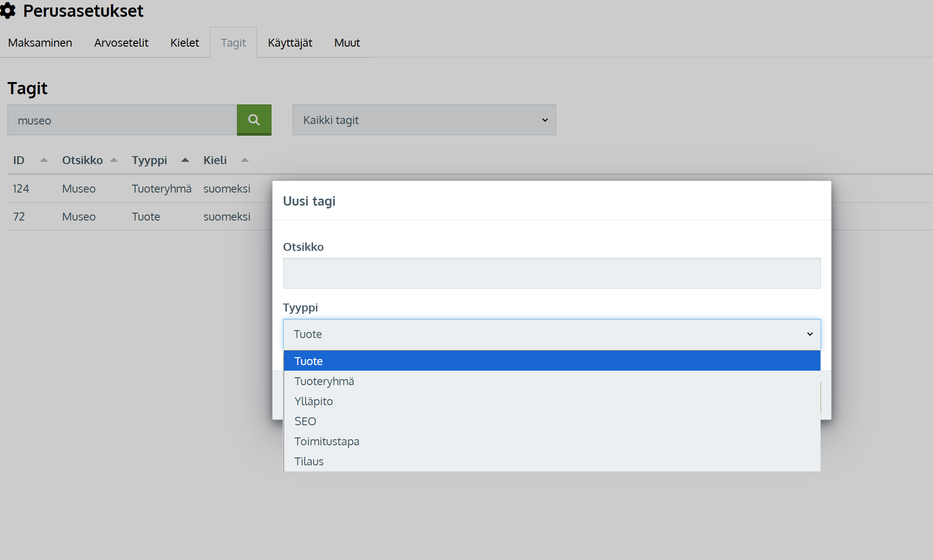
Task: Open the Perusasetukset gear icon
Action: click(x=7, y=10)
